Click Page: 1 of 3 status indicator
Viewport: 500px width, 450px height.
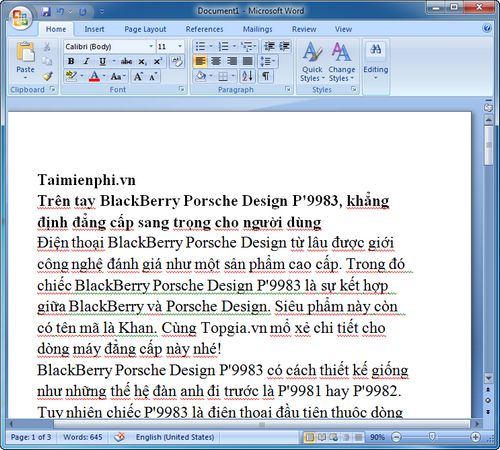point(31,437)
